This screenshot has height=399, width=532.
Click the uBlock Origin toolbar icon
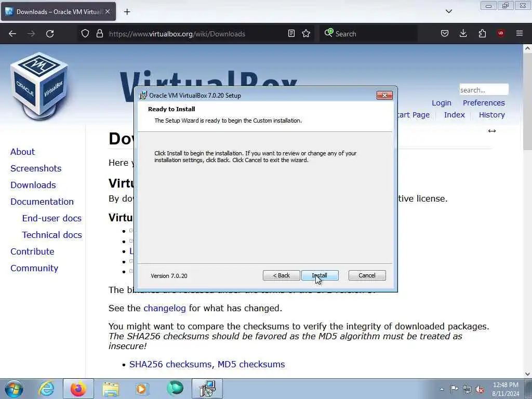tap(501, 34)
